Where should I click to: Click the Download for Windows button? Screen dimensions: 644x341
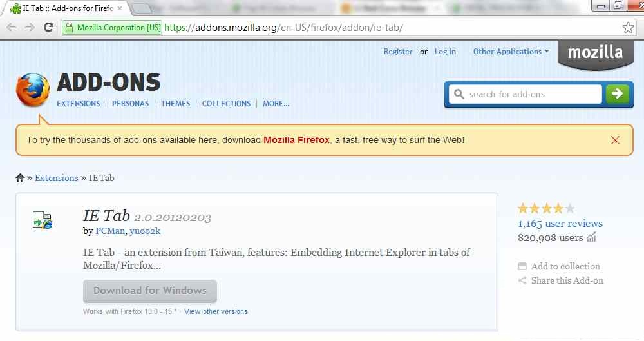pyautogui.click(x=150, y=291)
